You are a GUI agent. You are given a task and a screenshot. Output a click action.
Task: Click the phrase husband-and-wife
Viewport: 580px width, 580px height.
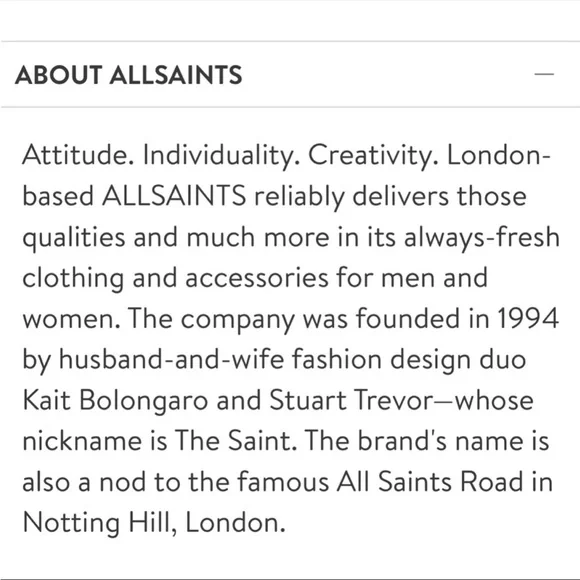[x=172, y=359]
